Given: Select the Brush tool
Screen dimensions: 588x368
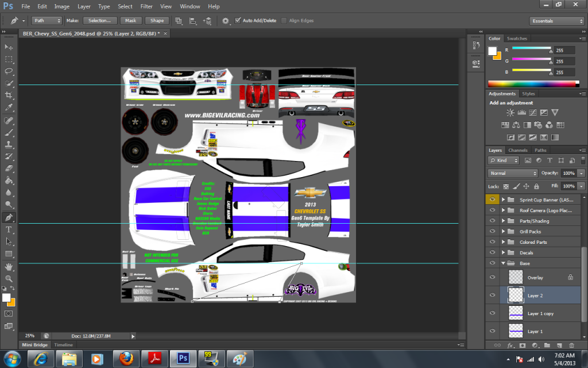Looking at the screenshot, I should tap(9, 133).
